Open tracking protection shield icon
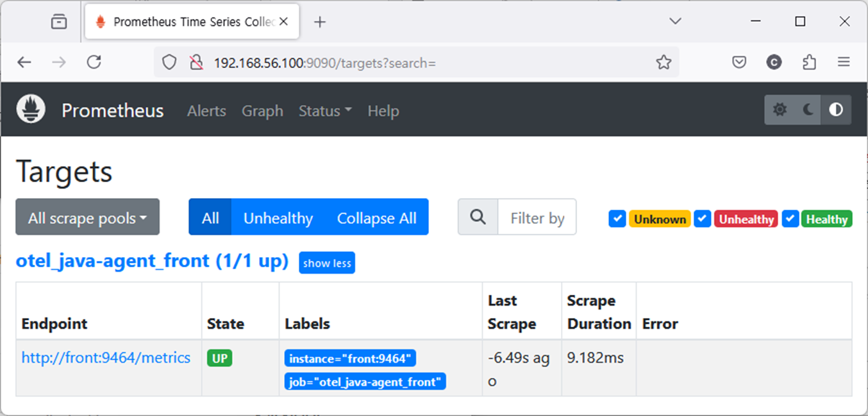This screenshot has height=416, width=868. tap(169, 62)
